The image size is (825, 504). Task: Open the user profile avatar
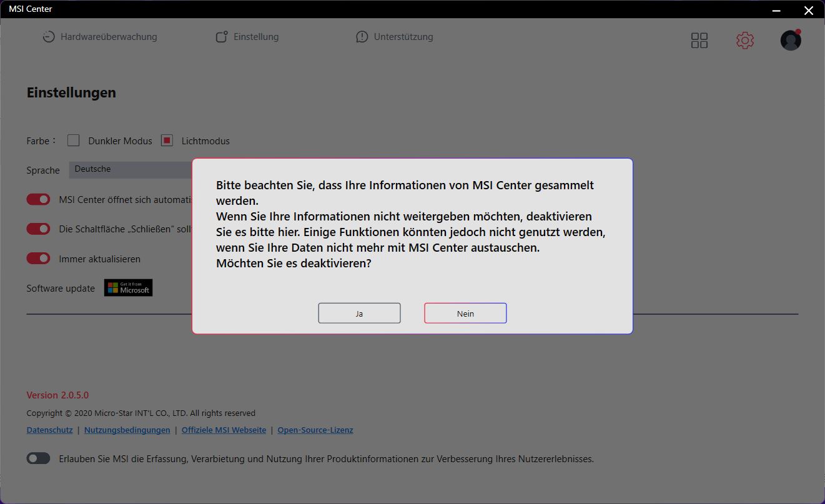(x=791, y=40)
